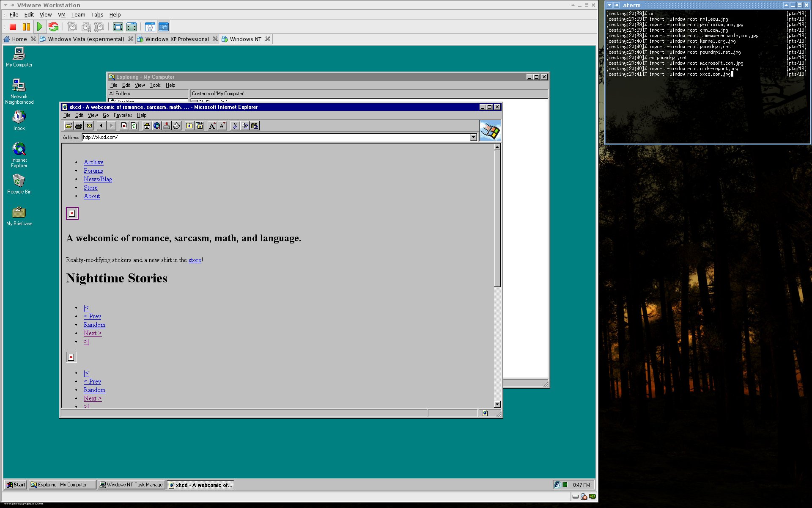Screen dimensions: 812x508
Task: Switch to the Windows XP Professional tab
Action: (x=177, y=39)
